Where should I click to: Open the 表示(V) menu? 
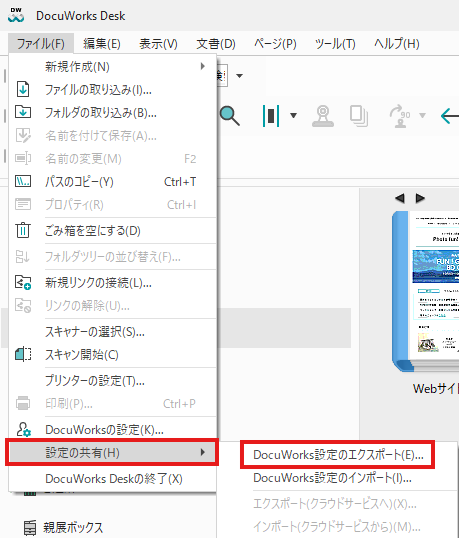(158, 44)
